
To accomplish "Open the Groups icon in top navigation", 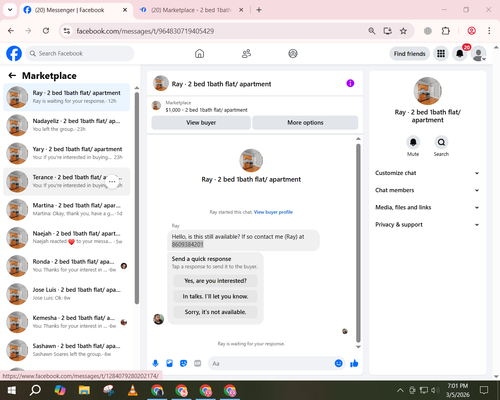I will 293,53.
